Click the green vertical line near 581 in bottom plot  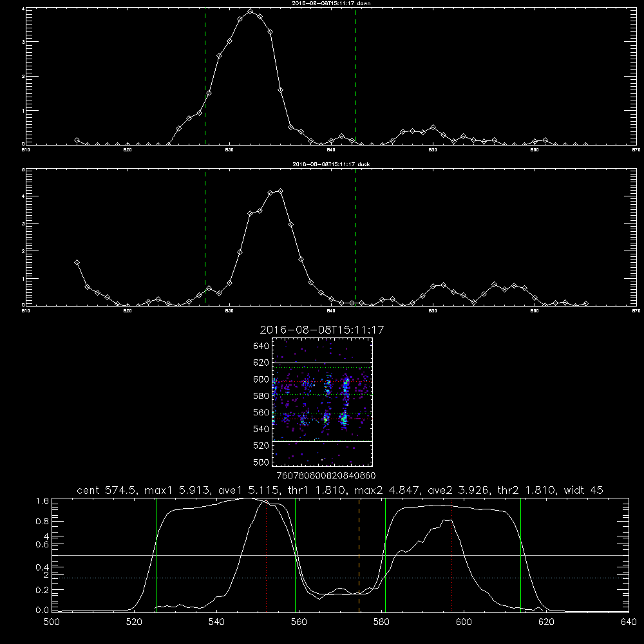pos(385,555)
